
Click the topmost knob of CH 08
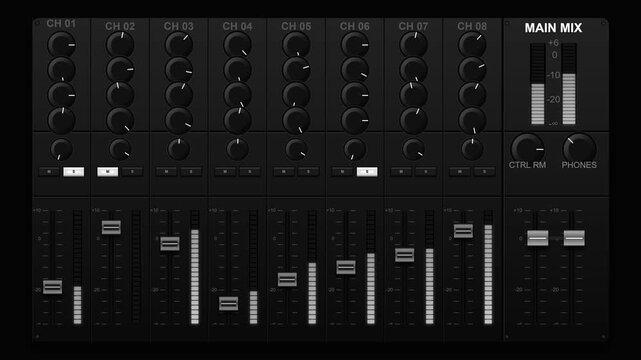point(472,45)
